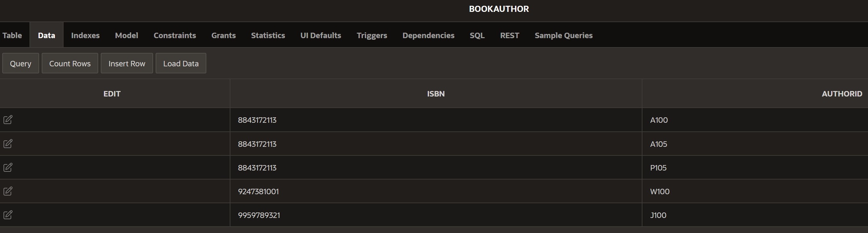Select ISBN cell in the A105 row

[436, 144]
